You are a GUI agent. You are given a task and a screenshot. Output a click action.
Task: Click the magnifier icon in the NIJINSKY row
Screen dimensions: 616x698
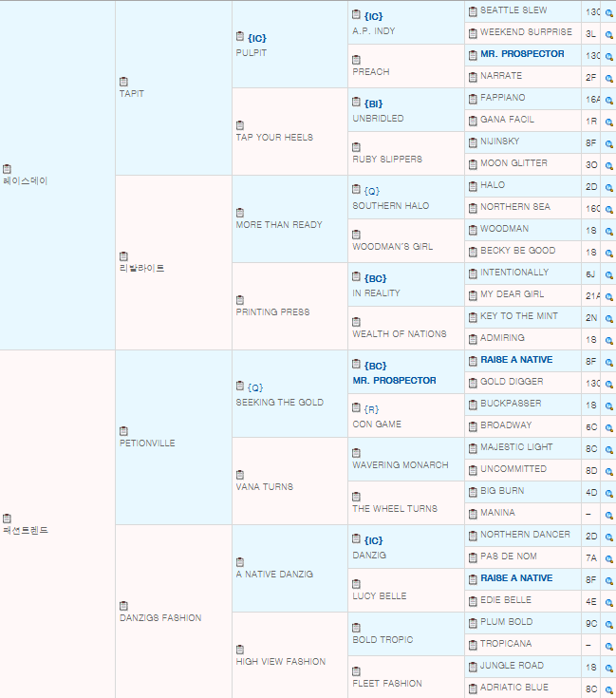point(608,142)
